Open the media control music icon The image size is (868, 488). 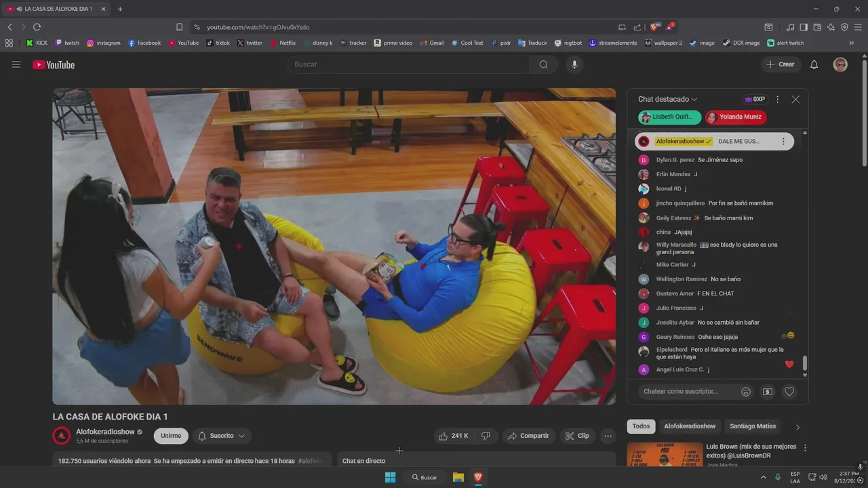tap(790, 27)
